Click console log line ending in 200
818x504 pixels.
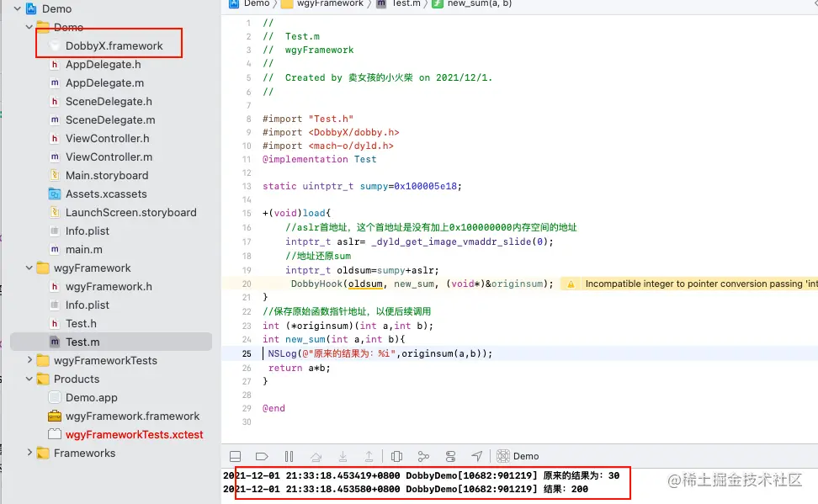(x=406, y=490)
